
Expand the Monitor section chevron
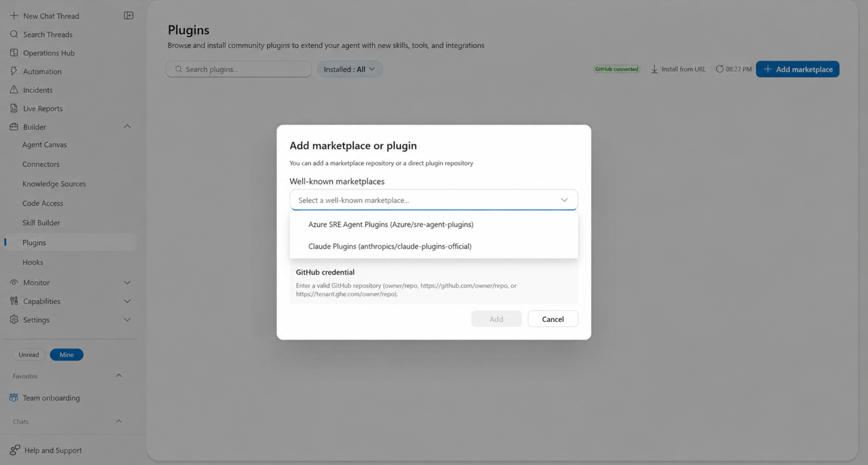(x=127, y=282)
